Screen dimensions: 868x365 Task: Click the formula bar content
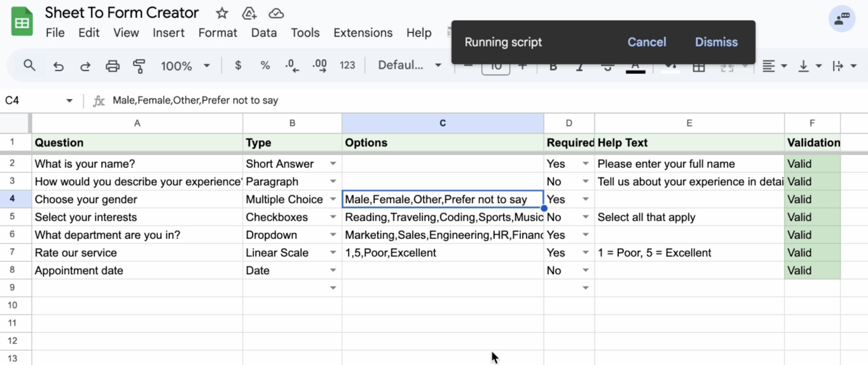195,100
